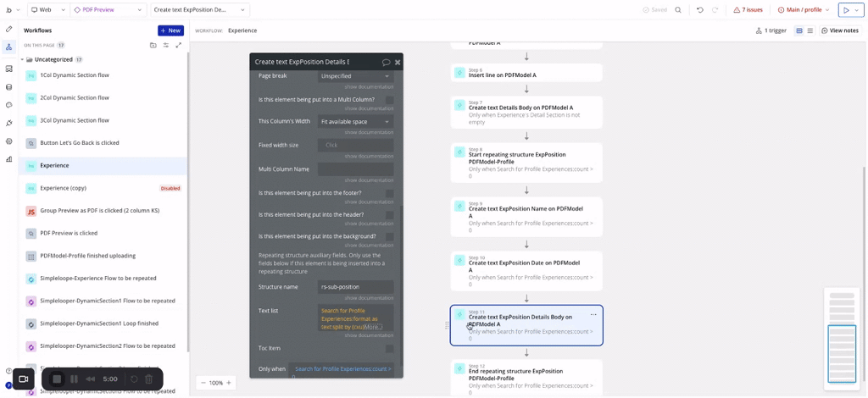Screen dimensions: 868x398
Task: Collapse the Uncategorized folder
Action: (x=23, y=59)
